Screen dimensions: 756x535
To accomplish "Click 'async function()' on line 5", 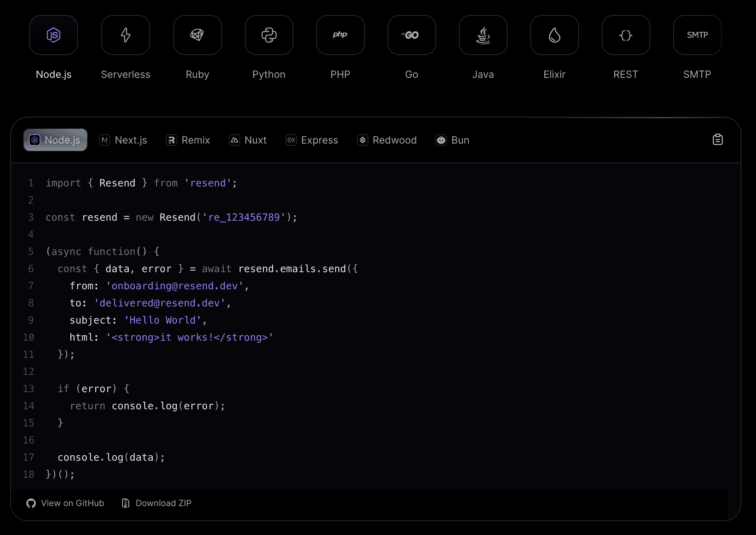I will point(99,252).
